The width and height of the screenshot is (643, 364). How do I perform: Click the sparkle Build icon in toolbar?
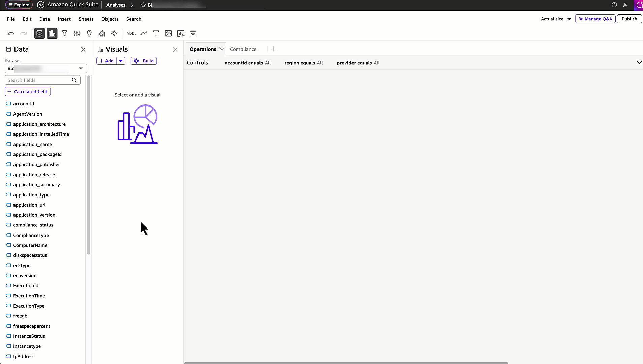pos(114,33)
